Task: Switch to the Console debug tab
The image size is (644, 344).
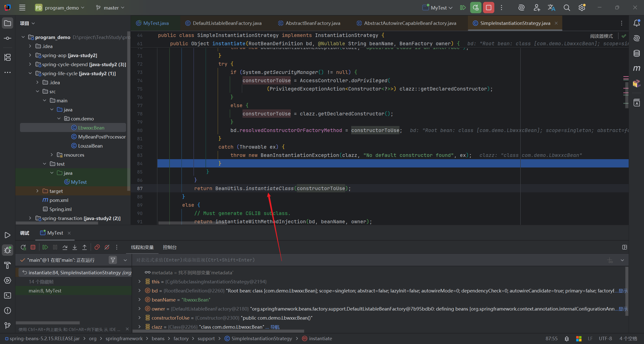Action: (170, 247)
